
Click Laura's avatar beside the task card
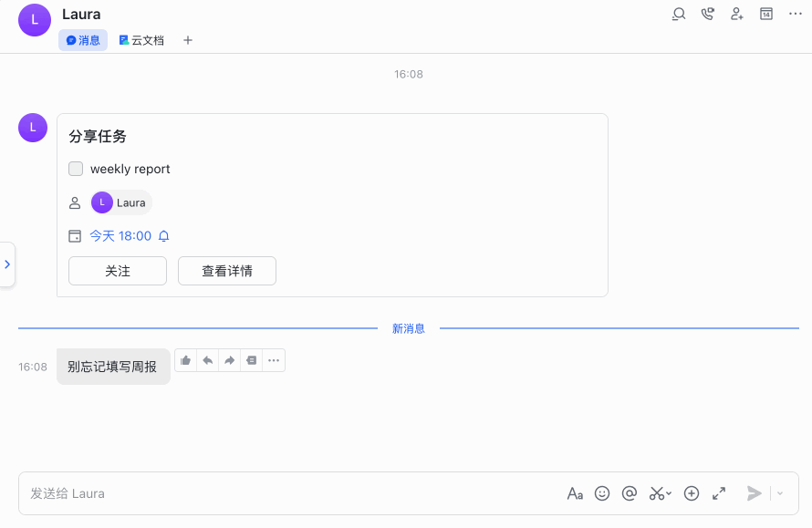33,128
